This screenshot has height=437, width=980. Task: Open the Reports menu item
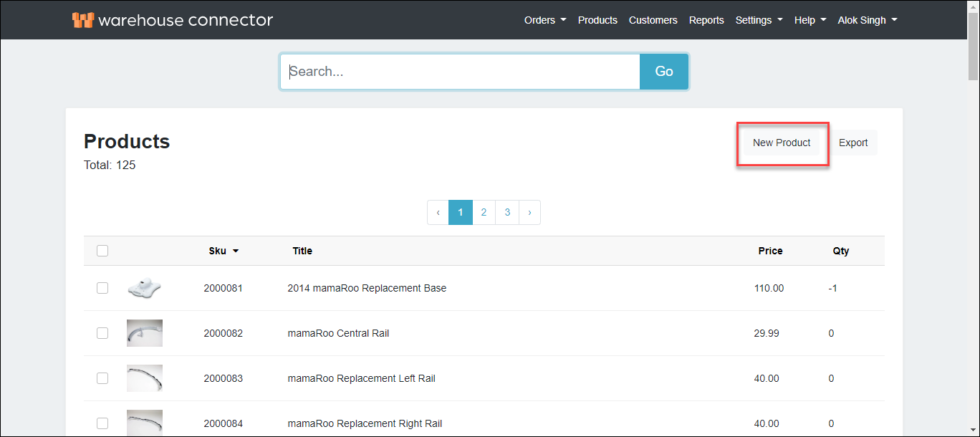click(706, 20)
